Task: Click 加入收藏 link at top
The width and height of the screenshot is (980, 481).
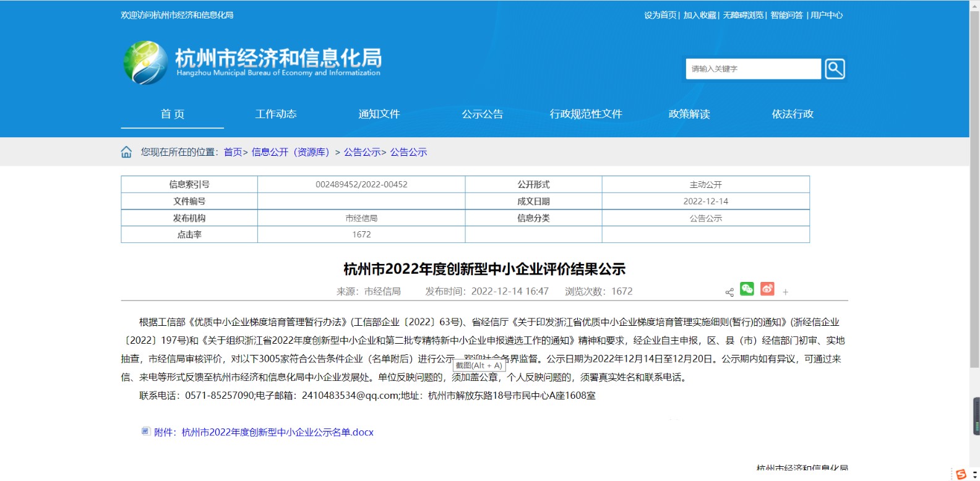Action: [700, 15]
